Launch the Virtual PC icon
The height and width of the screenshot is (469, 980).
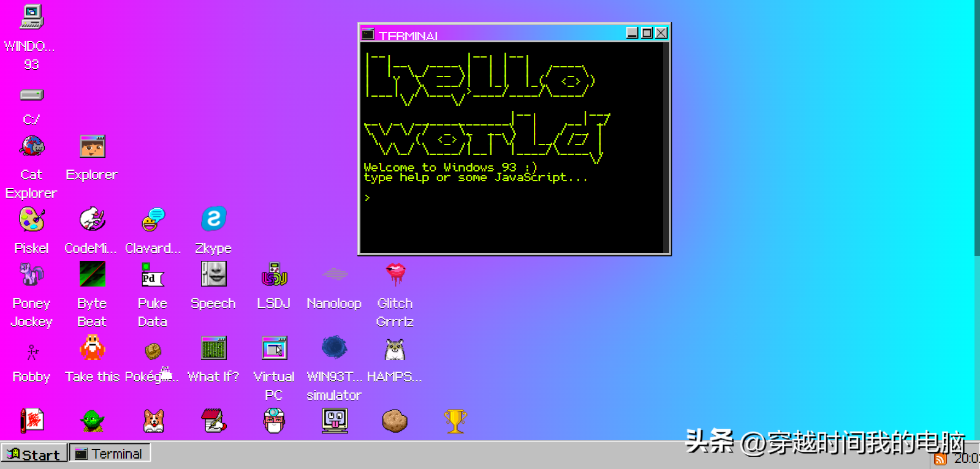(x=274, y=348)
